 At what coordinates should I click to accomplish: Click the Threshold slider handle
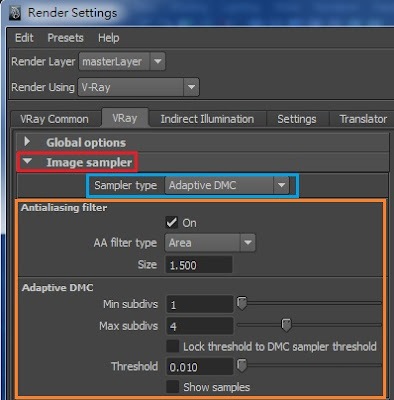242,365
